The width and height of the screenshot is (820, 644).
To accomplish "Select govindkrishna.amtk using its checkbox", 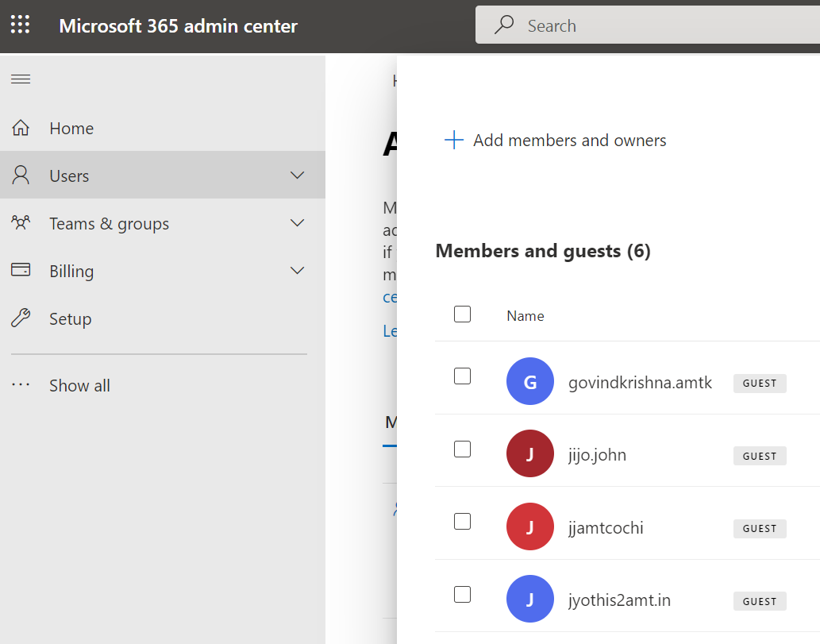I will point(462,376).
